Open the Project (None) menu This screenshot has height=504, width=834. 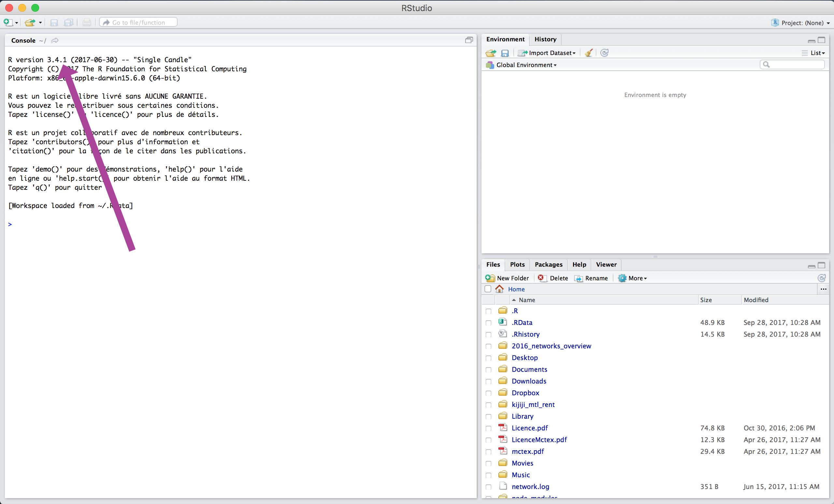[801, 23]
